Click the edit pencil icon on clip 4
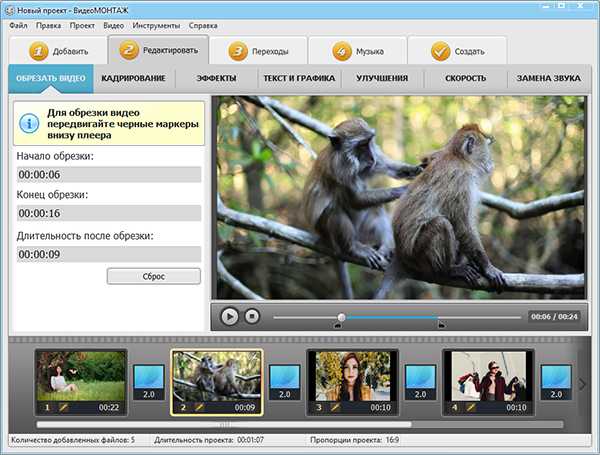This screenshot has height=455, width=600. click(x=470, y=407)
